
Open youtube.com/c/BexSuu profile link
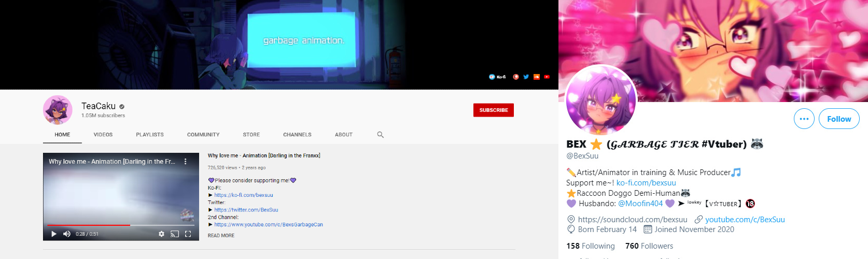pos(745,220)
